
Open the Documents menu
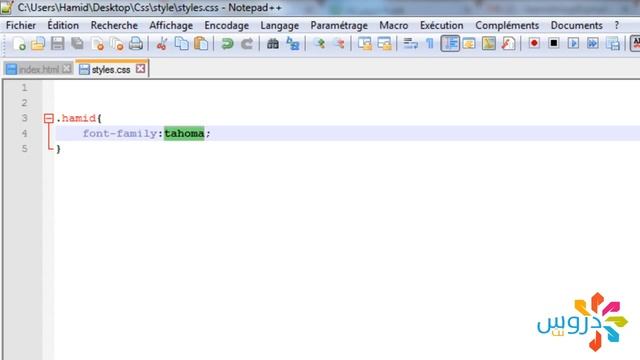pyautogui.click(x=576, y=25)
